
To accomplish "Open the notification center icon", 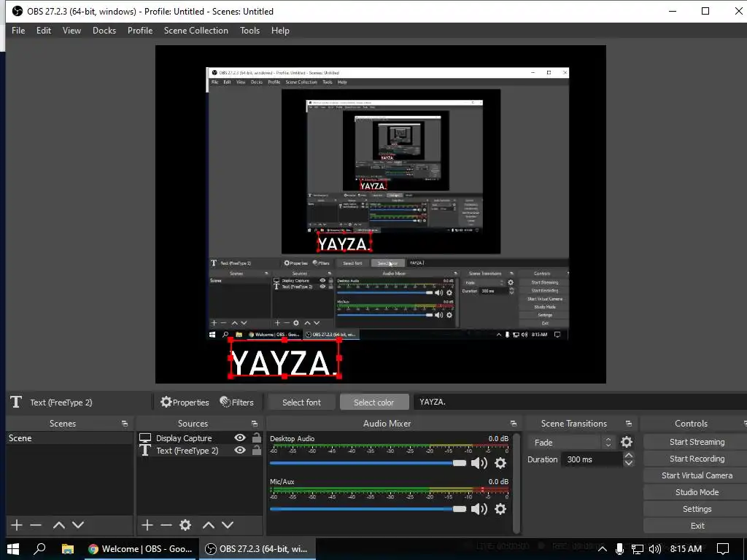I will [723, 549].
